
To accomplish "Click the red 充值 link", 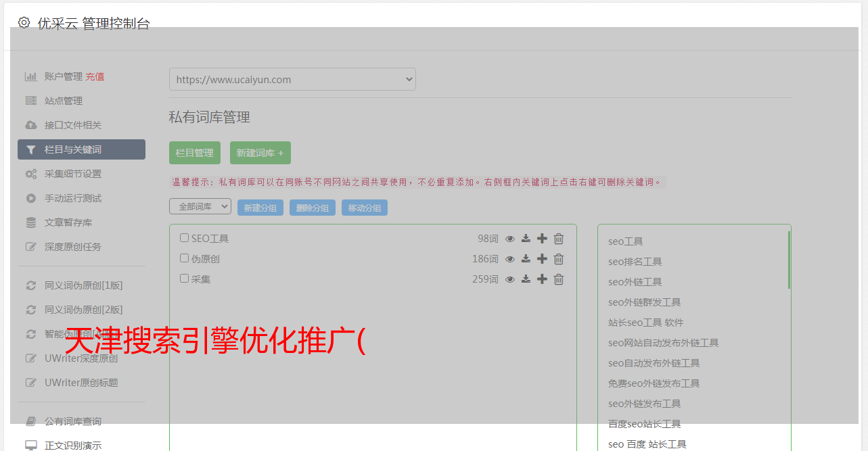I will click(95, 76).
